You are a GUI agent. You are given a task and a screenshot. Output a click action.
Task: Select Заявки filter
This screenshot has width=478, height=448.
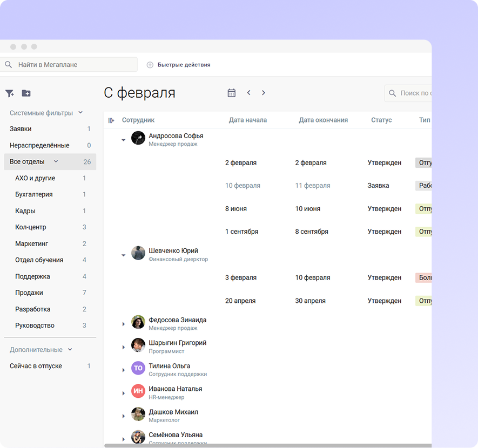click(50, 129)
